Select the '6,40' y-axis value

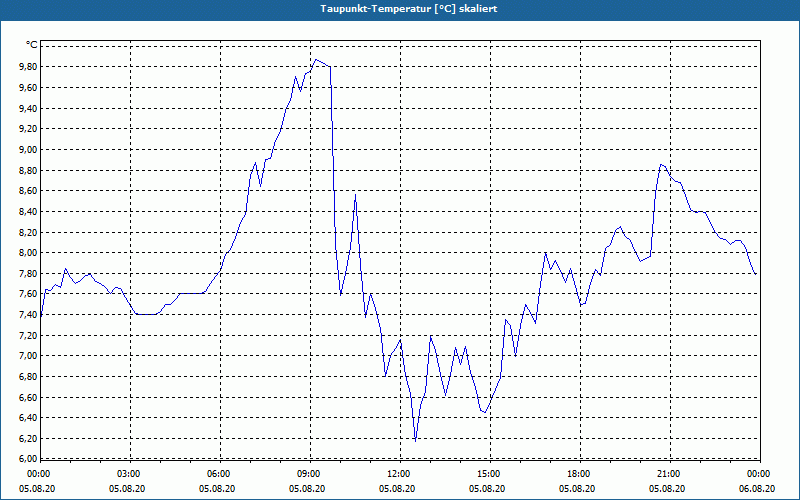[x=29, y=418]
